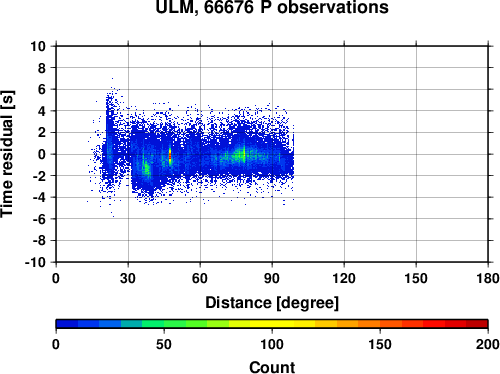This screenshot has width=500, height=374.
Task: Click the y-axis tick label '10'
Action: point(38,46)
